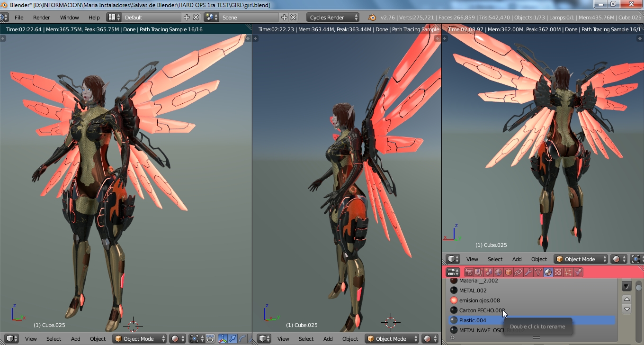644x345 pixels.
Task: Open the Render properties tab (camera icon)
Action: [468, 272]
